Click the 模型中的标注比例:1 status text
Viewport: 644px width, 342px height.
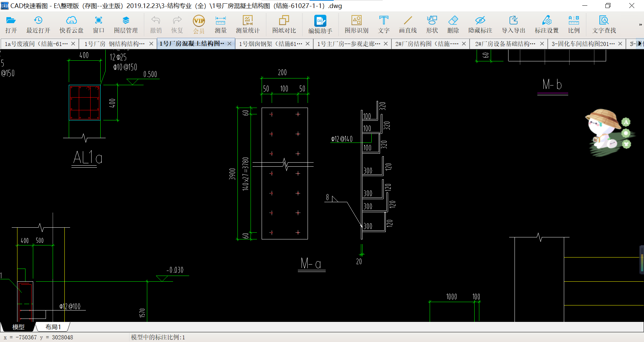pyautogui.click(x=158, y=337)
